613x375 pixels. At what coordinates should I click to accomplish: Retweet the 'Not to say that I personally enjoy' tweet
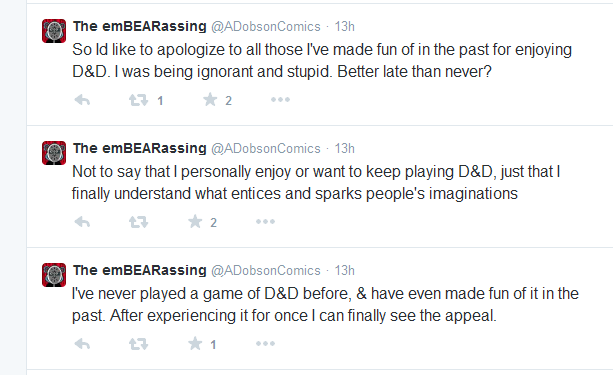pyautogui.click(x=138, y=222)
